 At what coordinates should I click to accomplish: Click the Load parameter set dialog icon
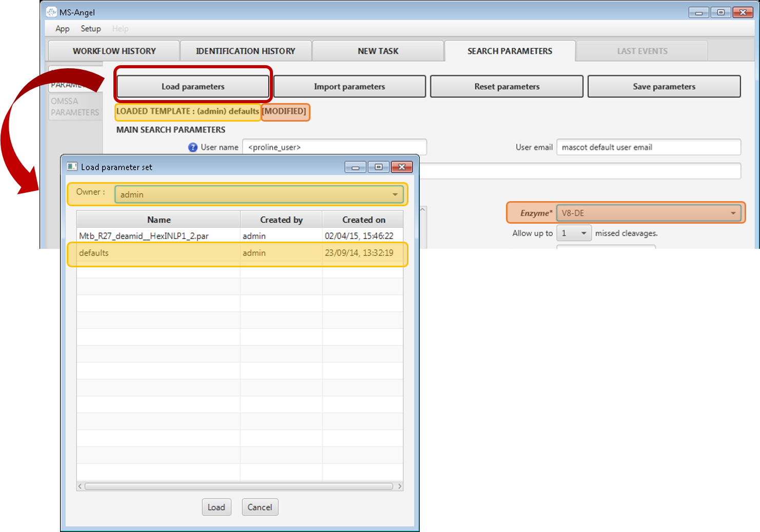click(72, 167)
